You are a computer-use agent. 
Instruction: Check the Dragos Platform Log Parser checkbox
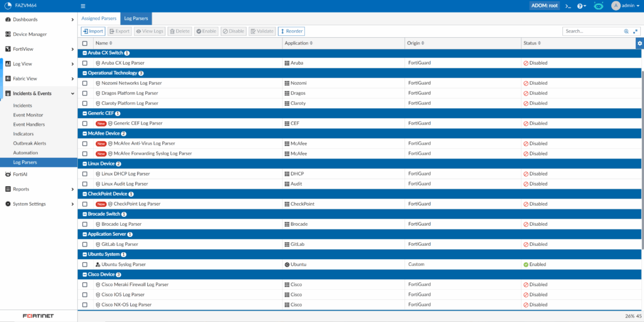click(85, 93)
